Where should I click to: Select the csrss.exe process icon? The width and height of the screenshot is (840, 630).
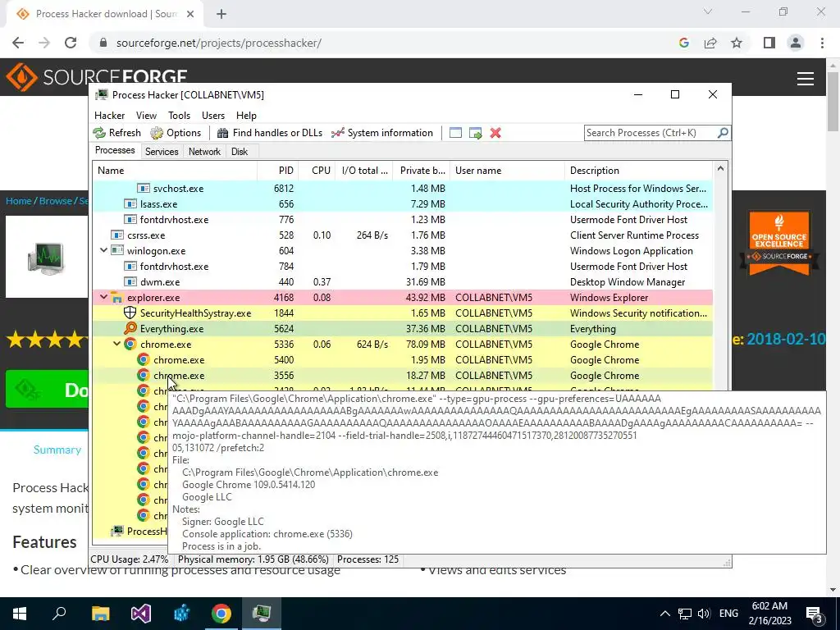coord(117,235)
